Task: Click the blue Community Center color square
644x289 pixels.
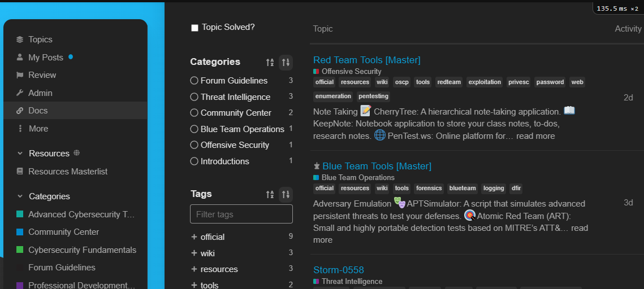Action: point(20,232)
